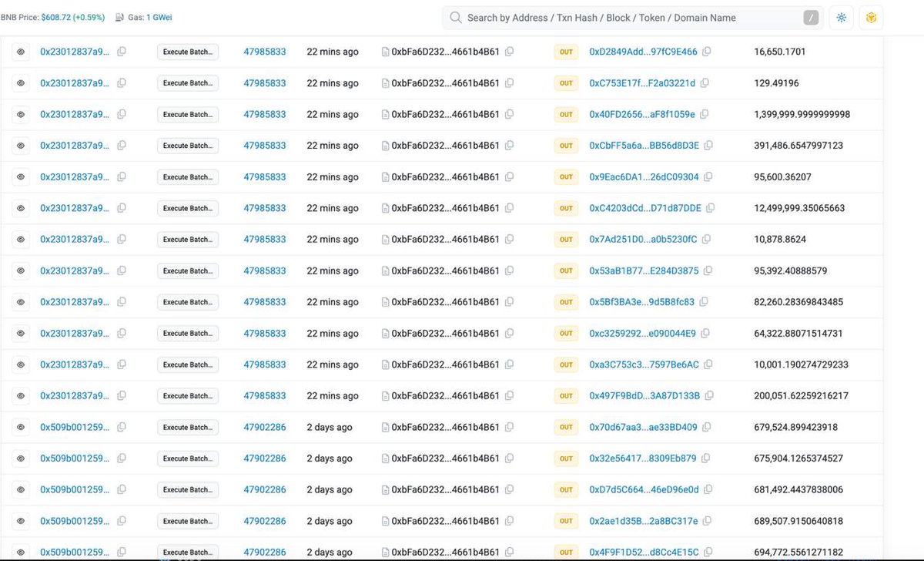Open recipient 0xD2849Add...97fC9E466 address page
Viewport: 924px width, 561px height.
643,52
